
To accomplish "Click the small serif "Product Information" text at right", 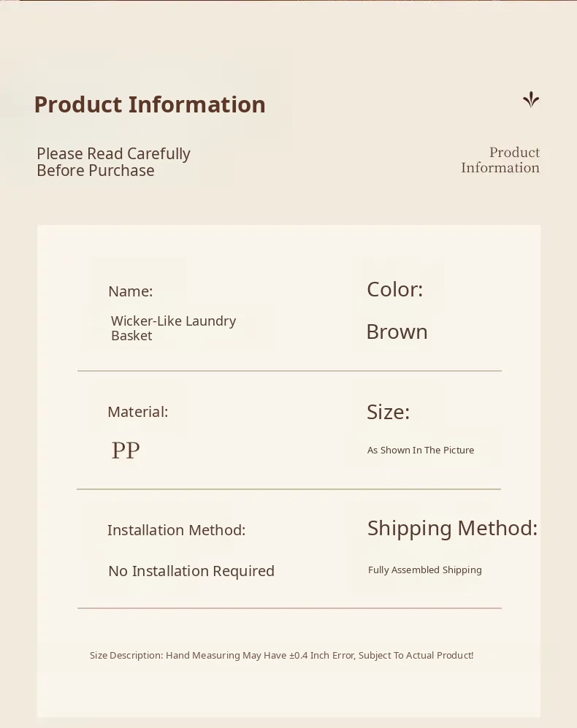I will click(500, 160).
